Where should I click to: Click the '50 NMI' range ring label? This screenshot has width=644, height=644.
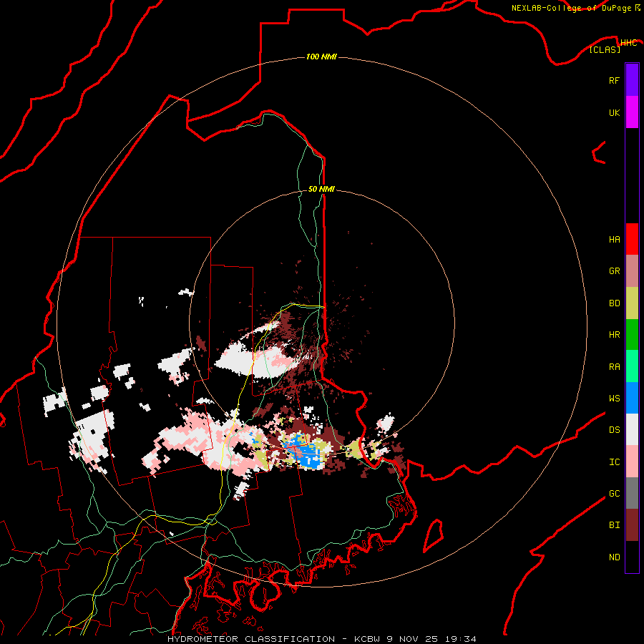(x=321, y=189)
